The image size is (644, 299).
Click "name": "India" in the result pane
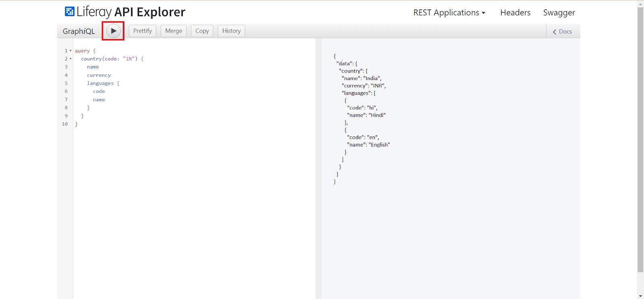361,78
